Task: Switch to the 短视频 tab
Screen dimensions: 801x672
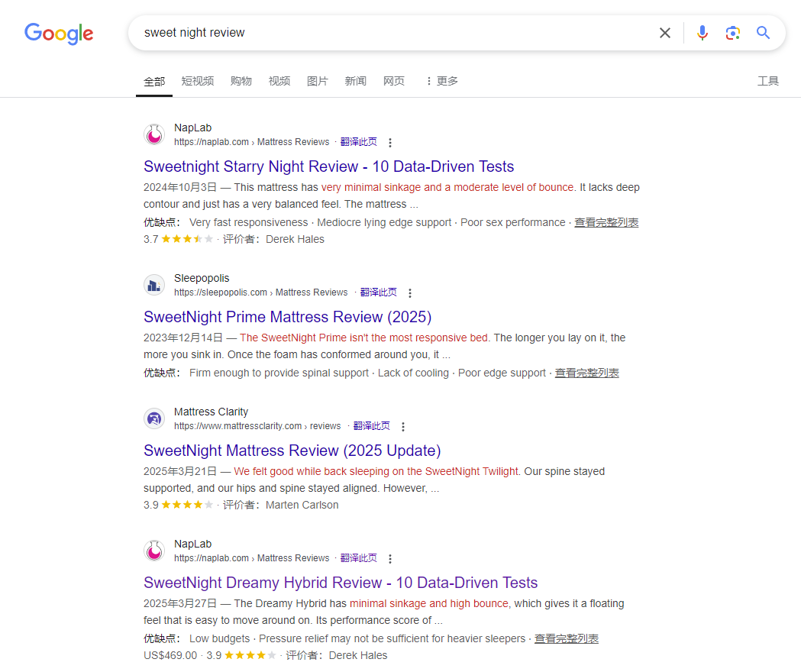Action: point(198,81)
